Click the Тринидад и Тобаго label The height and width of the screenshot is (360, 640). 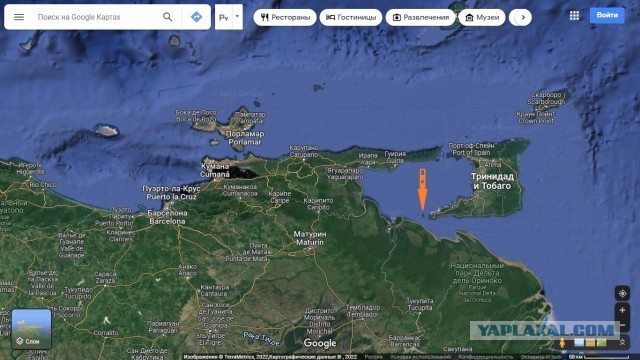click(x=492, y=181)
